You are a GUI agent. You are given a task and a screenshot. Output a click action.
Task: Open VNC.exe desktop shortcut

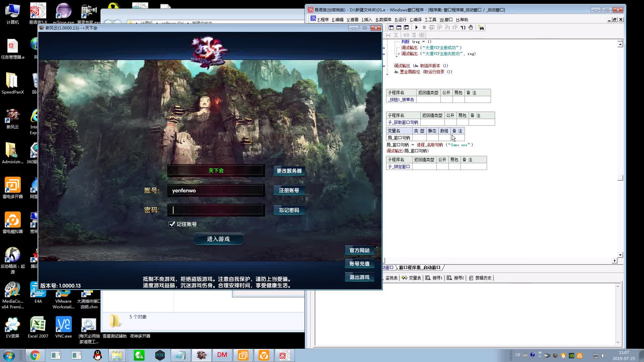[63, 327]
